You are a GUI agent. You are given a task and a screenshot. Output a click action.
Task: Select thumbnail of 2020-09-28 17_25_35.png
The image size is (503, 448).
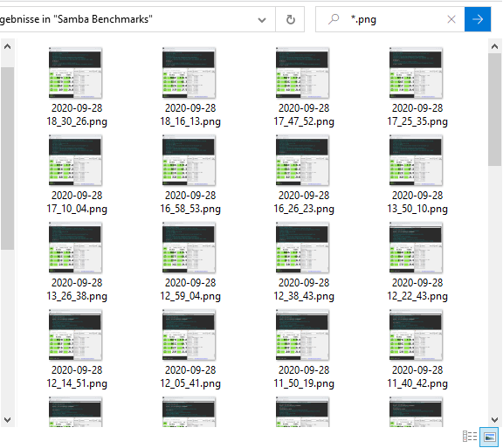tap(416, 72)
